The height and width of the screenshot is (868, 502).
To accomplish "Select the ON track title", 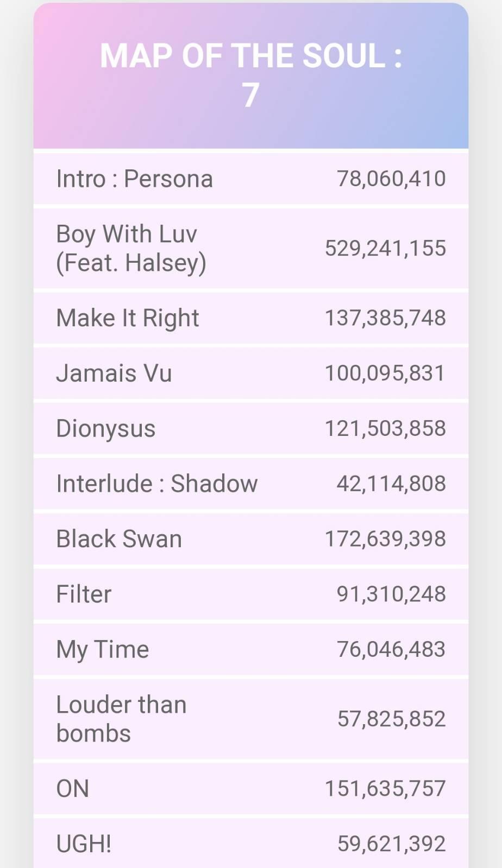I will point(73,788).
